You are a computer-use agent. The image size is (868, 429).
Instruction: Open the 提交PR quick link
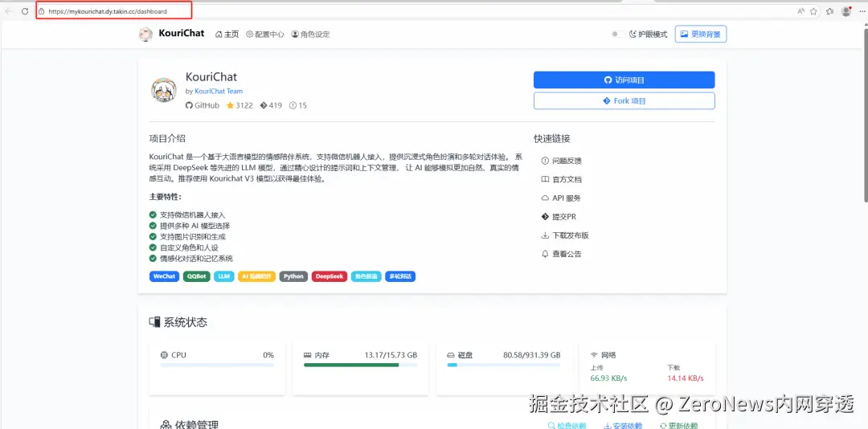tap(559, 216)
